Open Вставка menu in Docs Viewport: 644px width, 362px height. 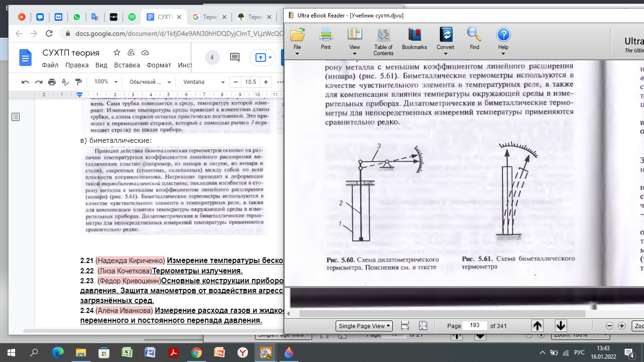point(127,66)
